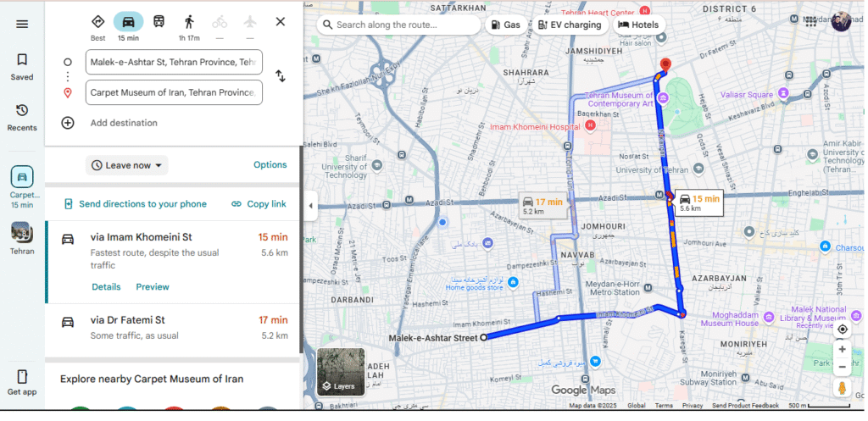This screenshot has width=868, height=421.
Task: Filter by Gas stations chip
Action: pyautogui.click(x=506, y=25)
